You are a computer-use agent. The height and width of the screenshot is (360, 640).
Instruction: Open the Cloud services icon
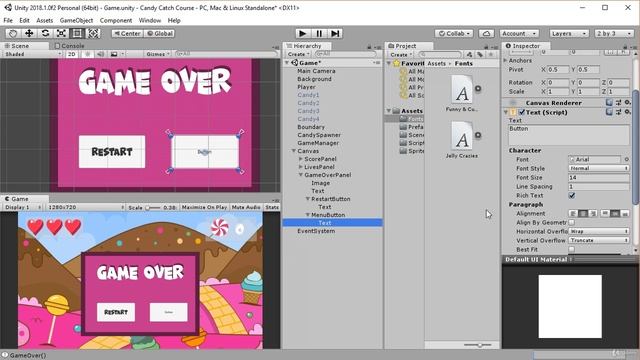(x=486, y=33)
